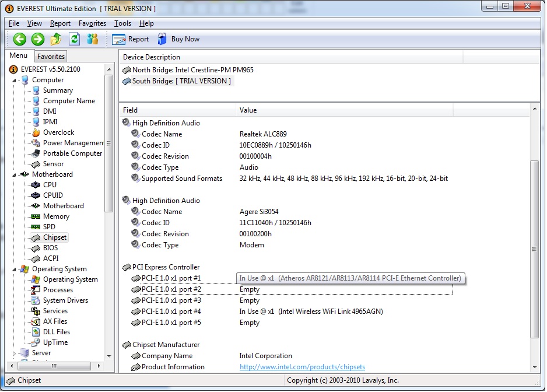547x392 pixels.
Task: Click the Report toolbar button
Action: coord(131,39)
